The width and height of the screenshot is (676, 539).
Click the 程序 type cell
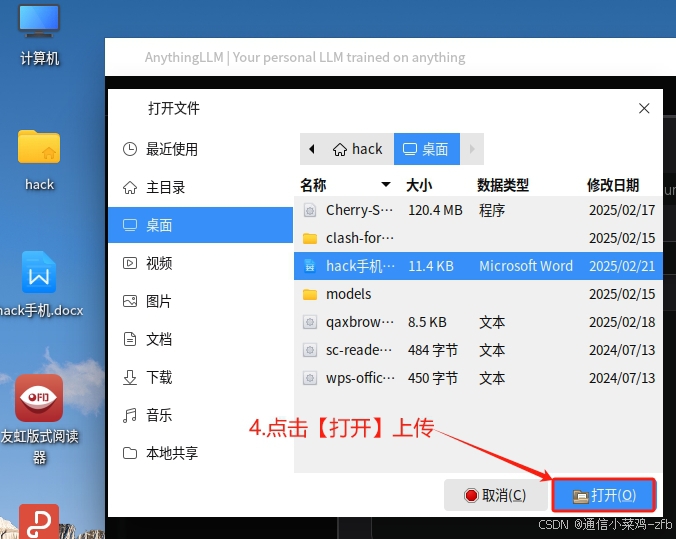point(492,210)
